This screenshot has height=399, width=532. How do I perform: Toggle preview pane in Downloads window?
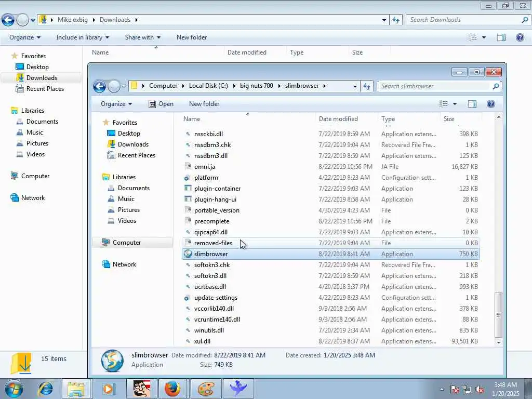[x=501, y=37]
